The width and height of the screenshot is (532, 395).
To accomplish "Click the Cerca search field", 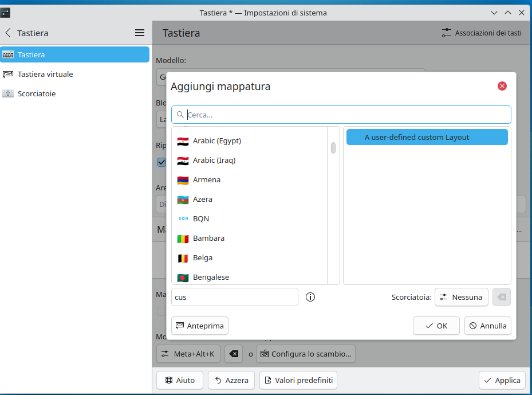I will tap(341, 115).
